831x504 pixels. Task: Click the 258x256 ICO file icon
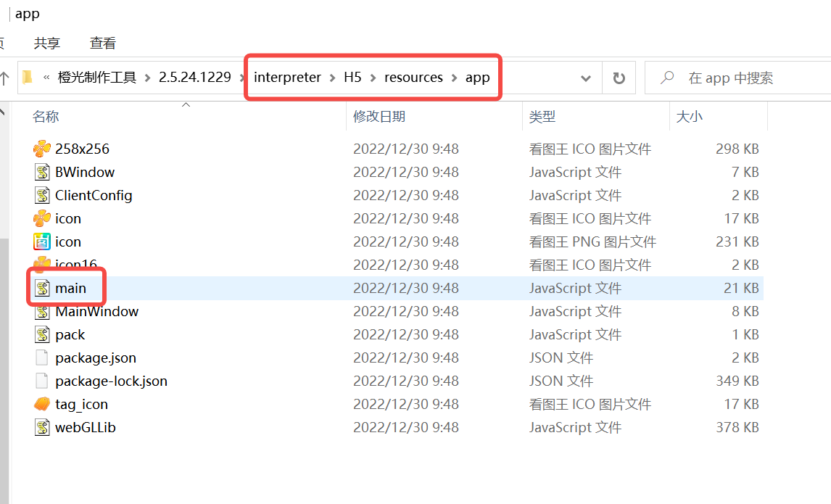pyautogui.click(x=42, y=149)
